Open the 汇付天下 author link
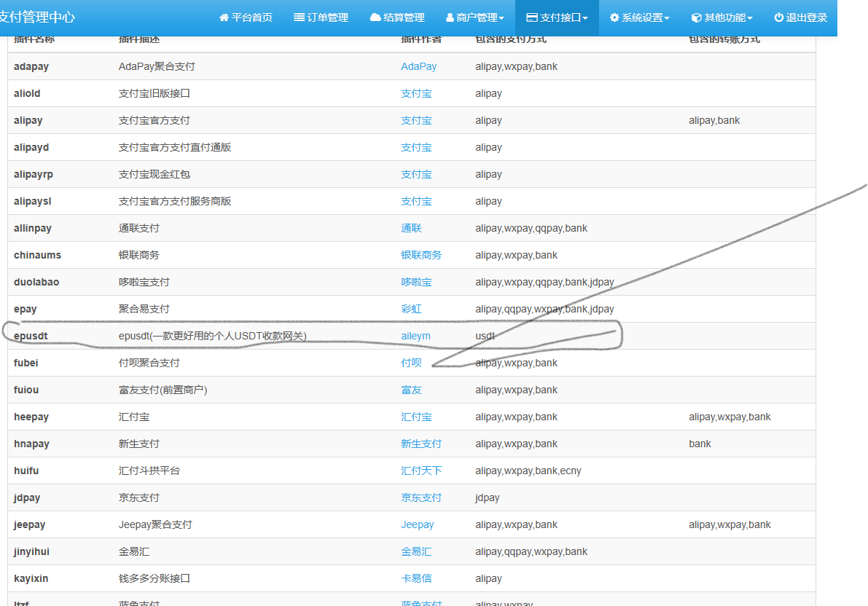The image size is (868, 606). pos(421,471)
